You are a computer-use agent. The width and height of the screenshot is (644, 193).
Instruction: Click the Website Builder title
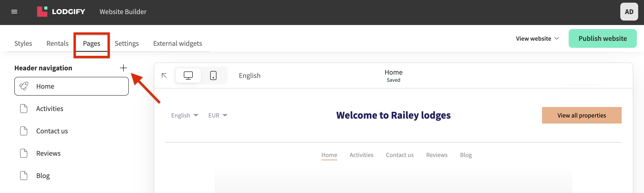point(123,12)
